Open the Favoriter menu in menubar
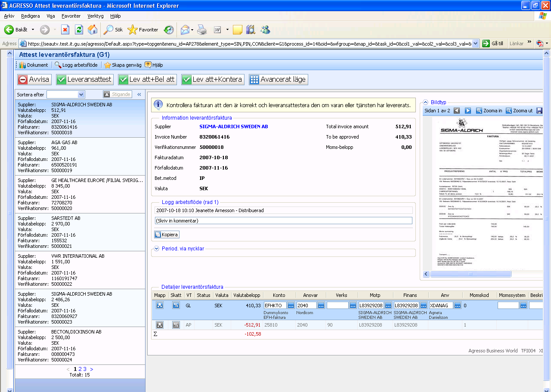This screenshot has height=392, width=551. (x=71, y=16)
